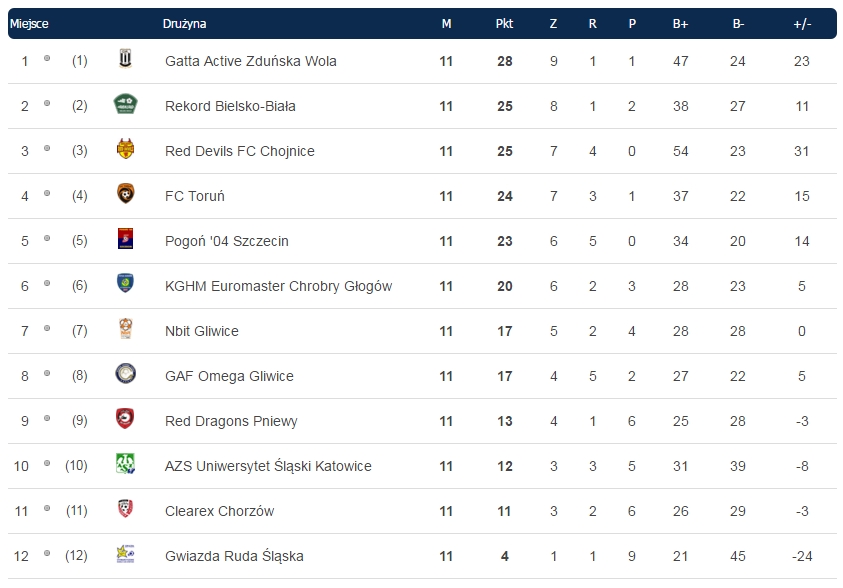Click the position trend dot for first place
Viewport: 843px width, 588px height.
pyautogui.click(x=47, y=59)
